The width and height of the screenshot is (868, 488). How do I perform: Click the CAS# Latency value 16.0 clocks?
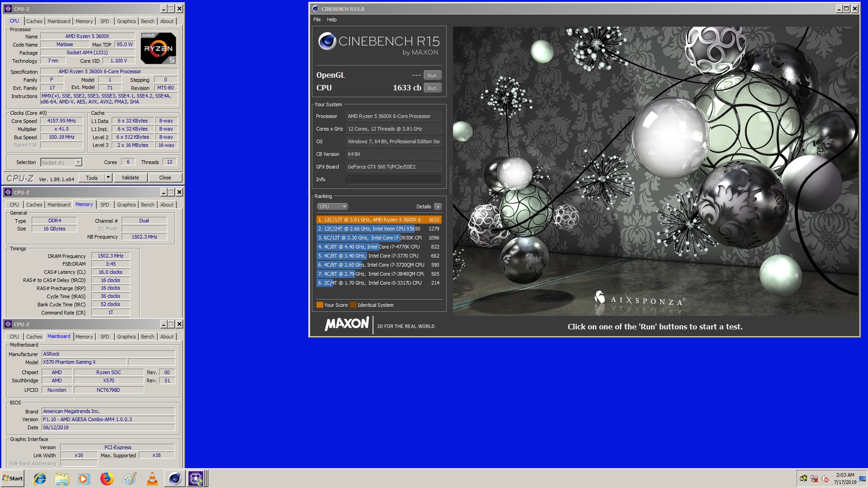point(110,272)
